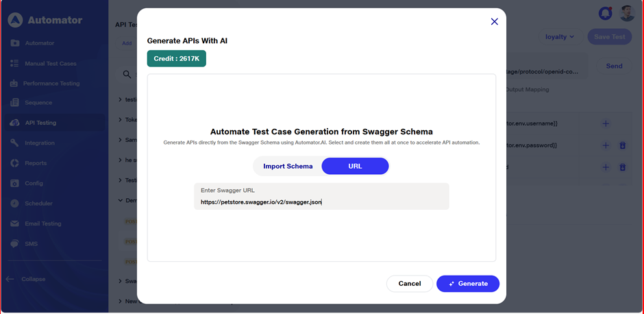The height and width of the screenshot is (314, 644).
Task: Open the Sequence section icon
Action: click(14, 103)
